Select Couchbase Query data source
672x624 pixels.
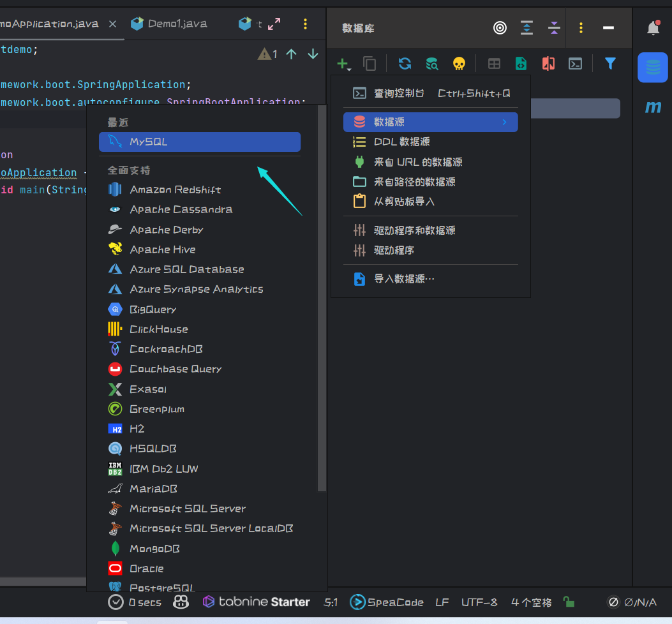(x=200, y=369)
